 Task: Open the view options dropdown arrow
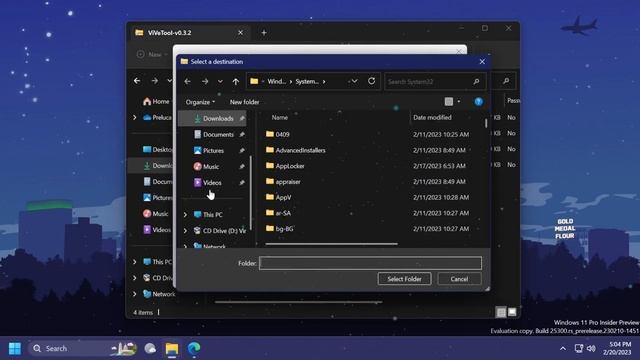459,102
